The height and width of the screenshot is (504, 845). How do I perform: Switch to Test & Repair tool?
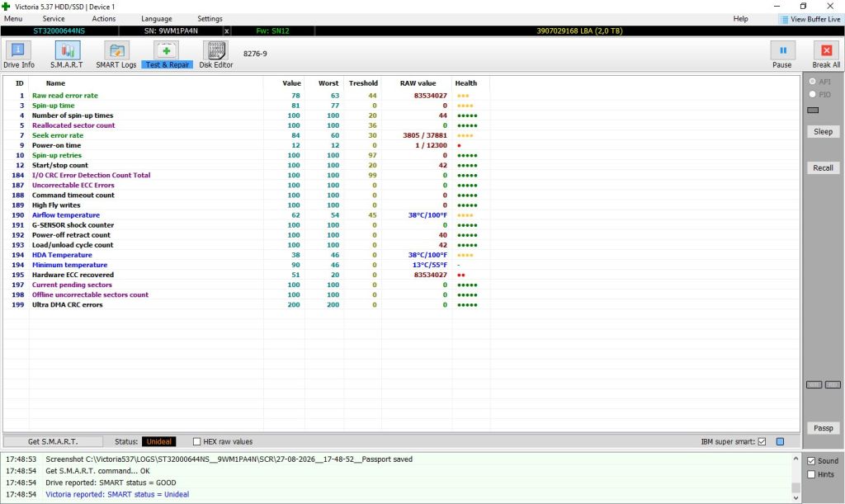[167, 50]
